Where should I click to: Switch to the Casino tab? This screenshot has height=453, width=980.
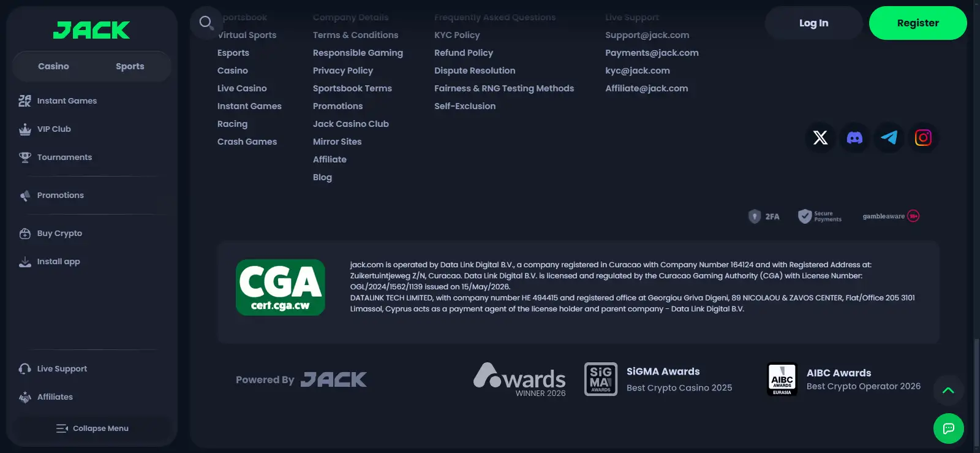pos(53,66)
